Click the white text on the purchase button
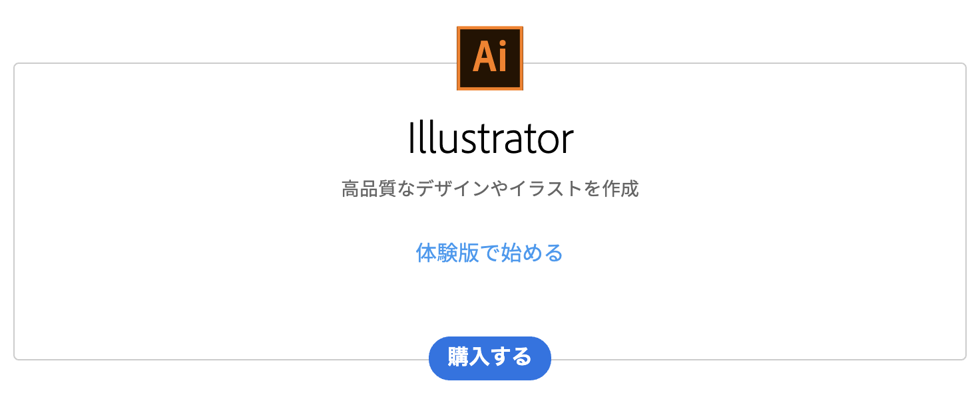 click(490, 357)
